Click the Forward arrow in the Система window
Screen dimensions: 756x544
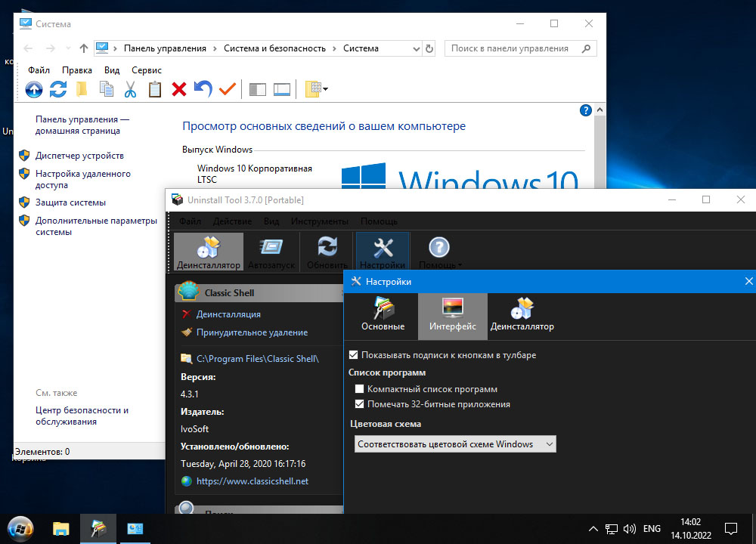coord(50,48)
